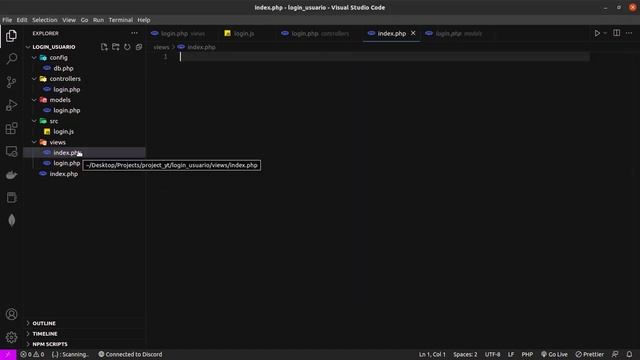The height and width of the screenshot is (360, 640).
Task: Open root-level index.php file
Action: coord(63,174)
